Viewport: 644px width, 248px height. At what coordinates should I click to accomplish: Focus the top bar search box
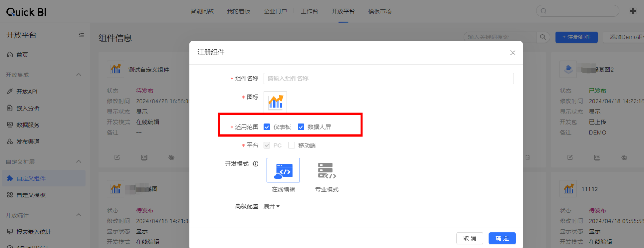pos(577,11)
